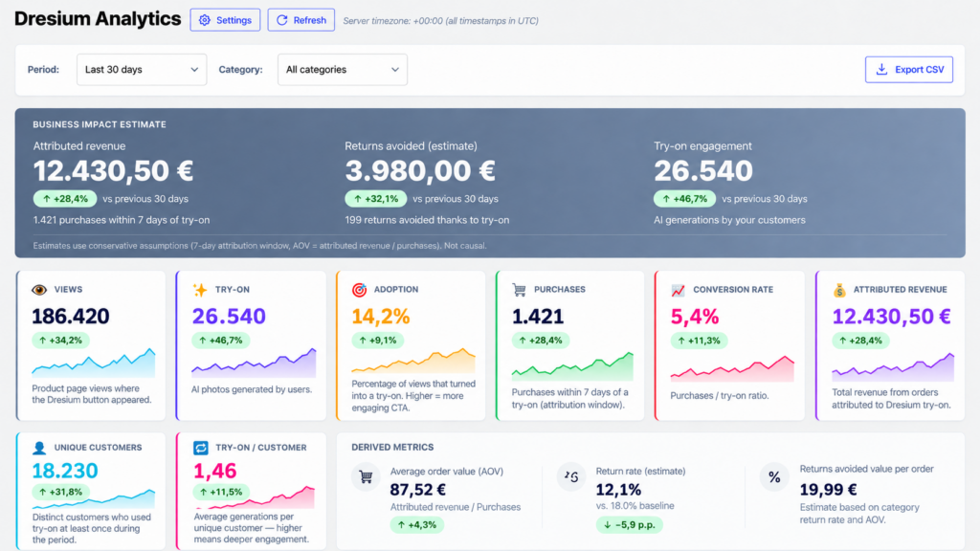Screen dimensions: 980x551
Task: Click the 5,4% conversion rate value
Action: [695, 317]
